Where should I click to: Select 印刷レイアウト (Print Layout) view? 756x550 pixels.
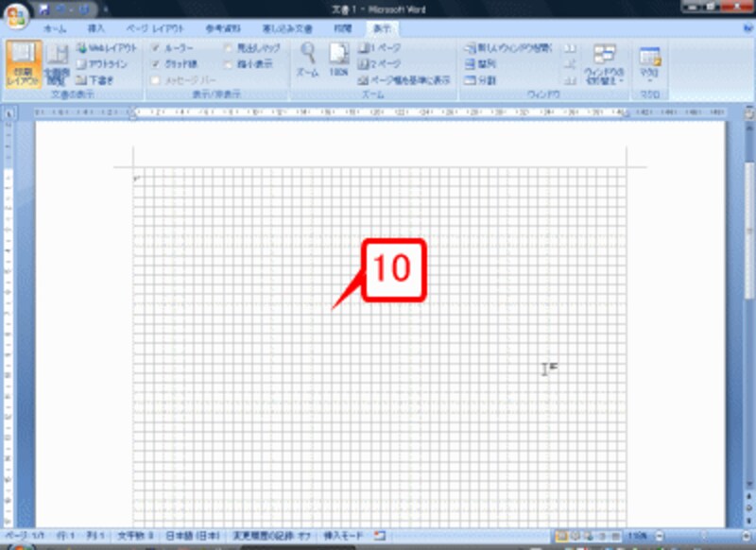[23, 63]
